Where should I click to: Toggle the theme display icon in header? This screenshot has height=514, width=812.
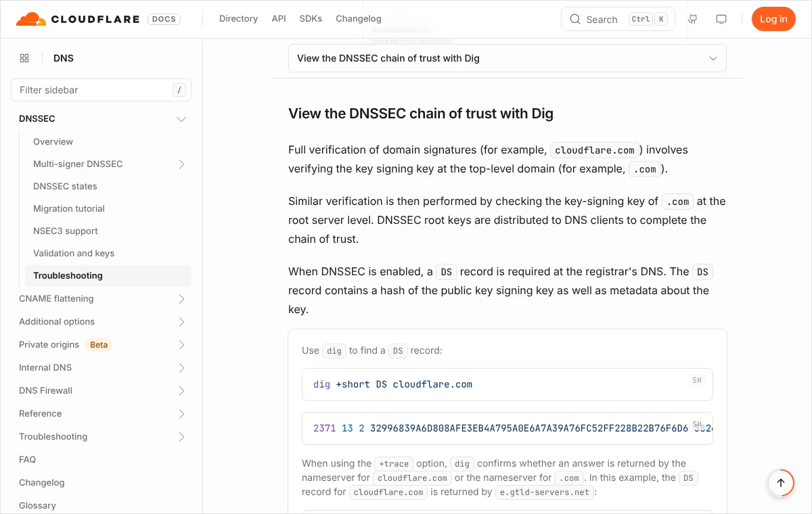click(x=721, y=19)
